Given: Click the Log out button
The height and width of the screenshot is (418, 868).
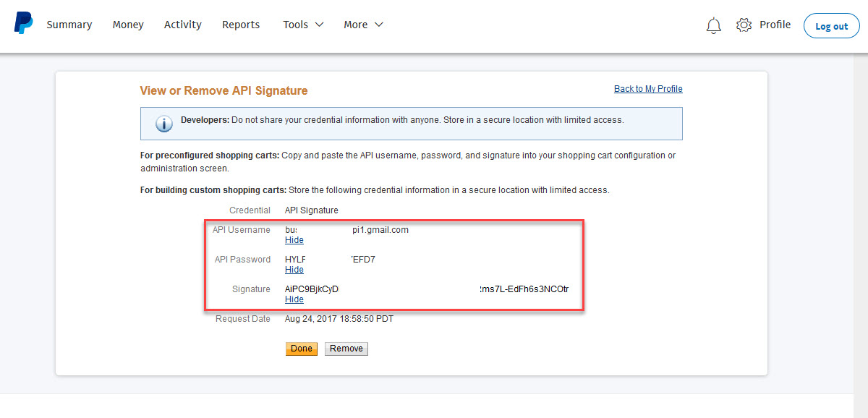Looking at the screenshot, I should pos(832,26).
